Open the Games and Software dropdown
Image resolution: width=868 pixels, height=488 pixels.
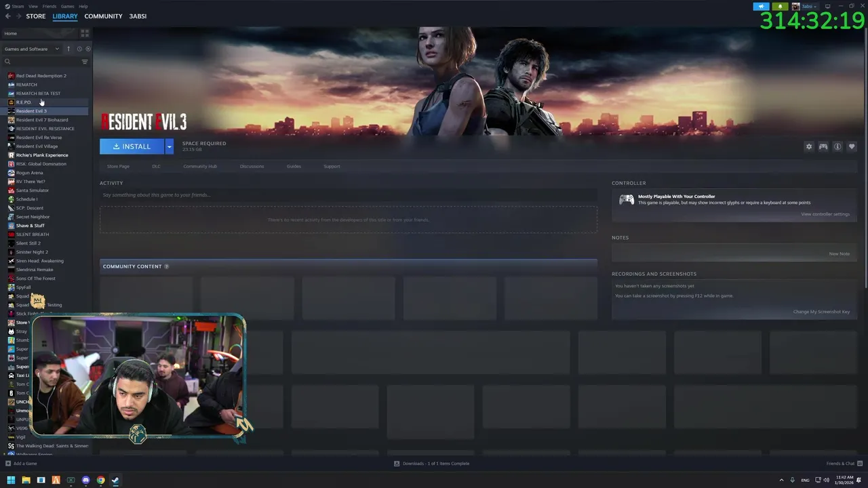[31, 49]
